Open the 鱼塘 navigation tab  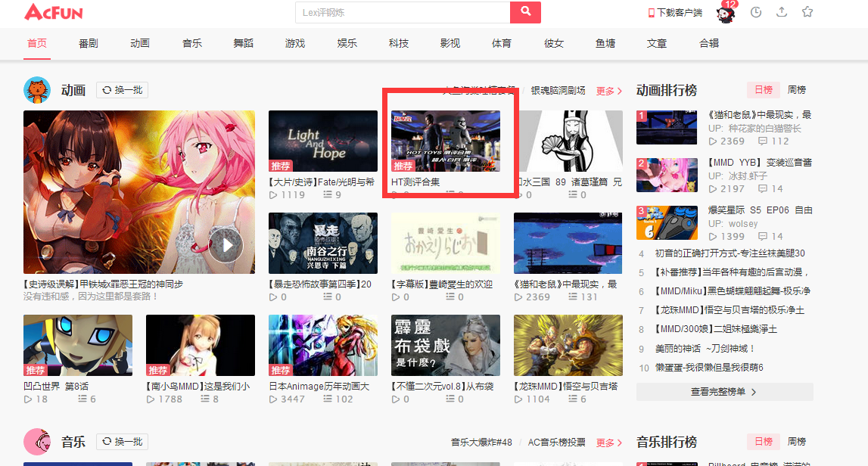point(605,43)
